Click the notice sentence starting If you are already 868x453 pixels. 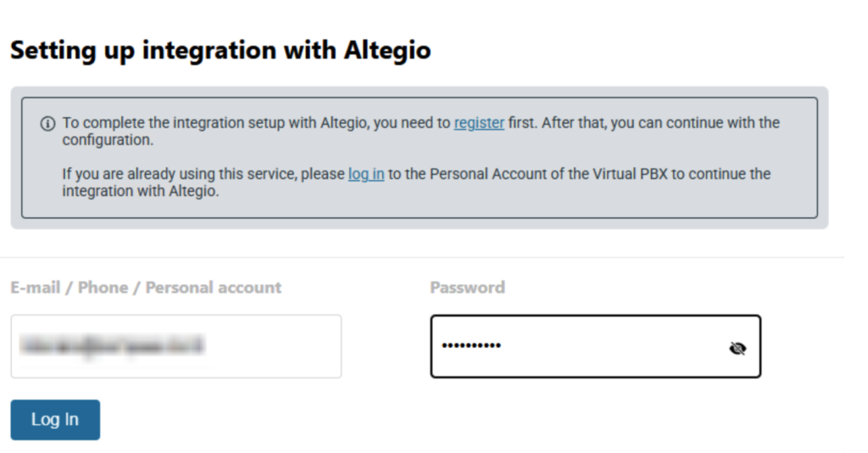coord(203,174)
